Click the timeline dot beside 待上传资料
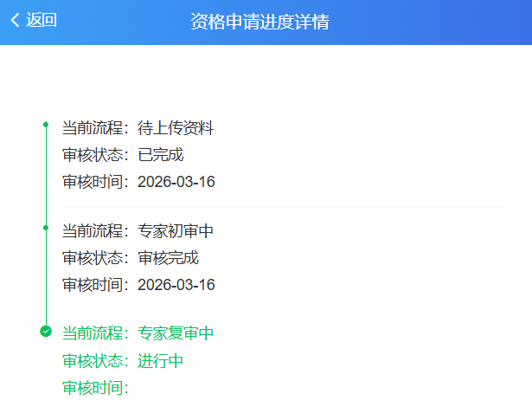The image size is (532, 420). pos(46,125)
